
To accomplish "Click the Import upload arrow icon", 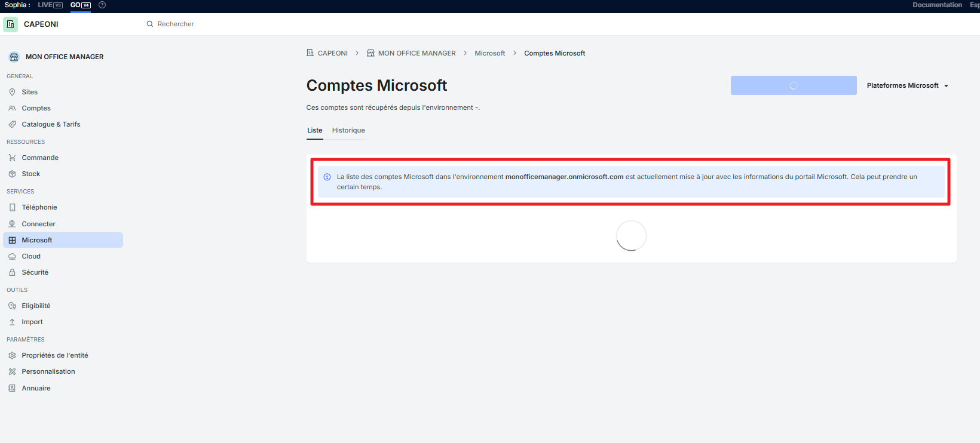I will coord(12,322).
